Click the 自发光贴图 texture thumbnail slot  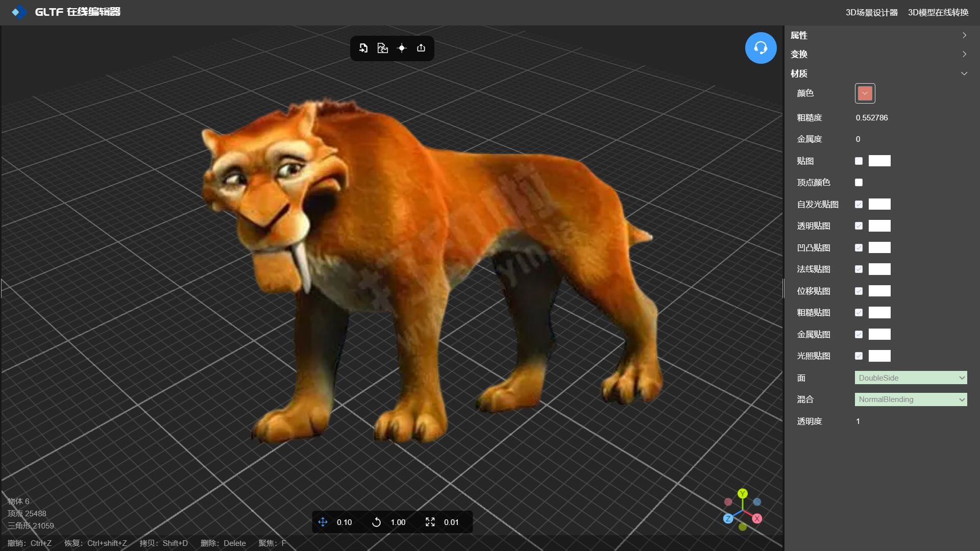(879, 204)
